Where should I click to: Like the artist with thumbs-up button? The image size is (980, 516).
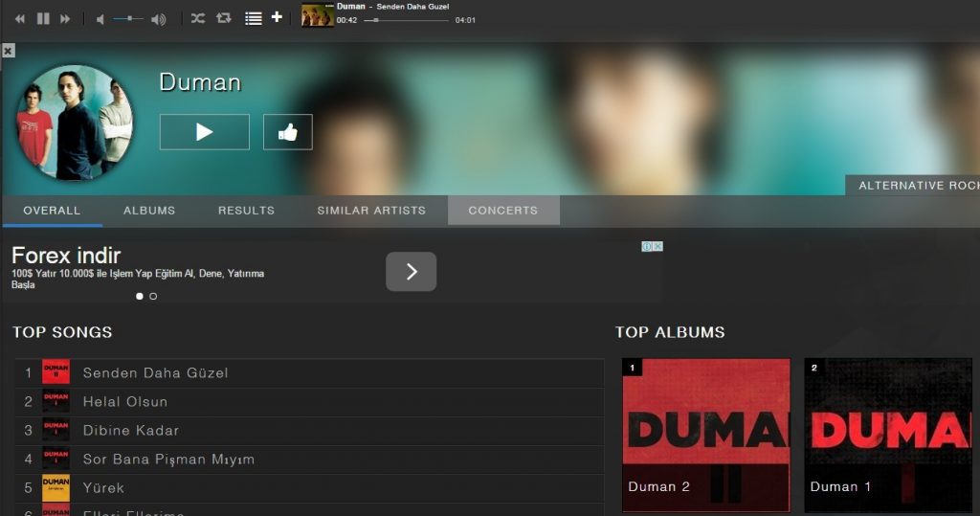[x=287, y=132]
